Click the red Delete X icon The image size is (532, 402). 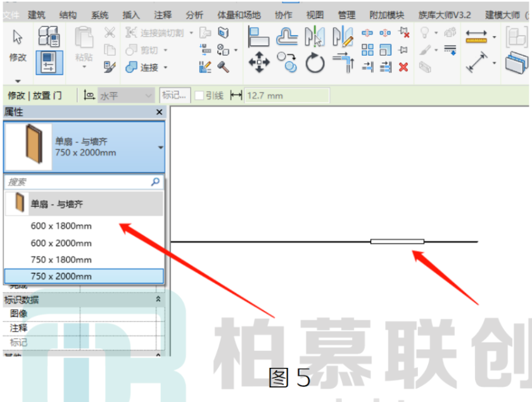click(403, 67)
